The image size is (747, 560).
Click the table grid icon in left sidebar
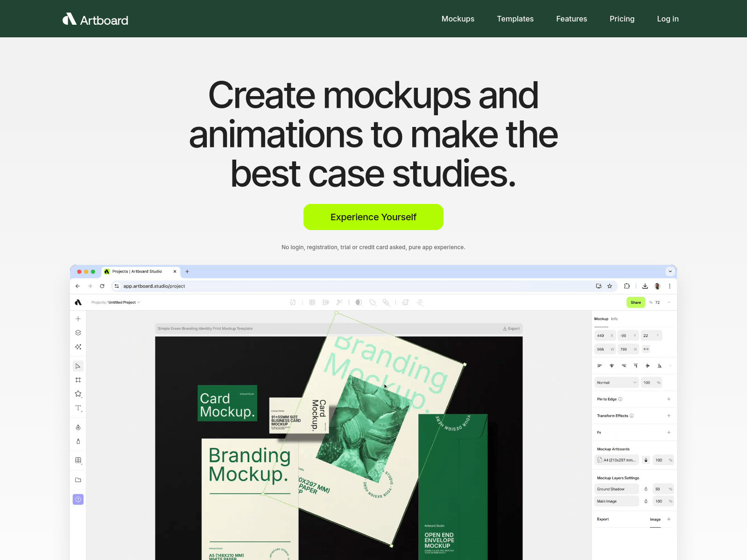click(78, 461)
